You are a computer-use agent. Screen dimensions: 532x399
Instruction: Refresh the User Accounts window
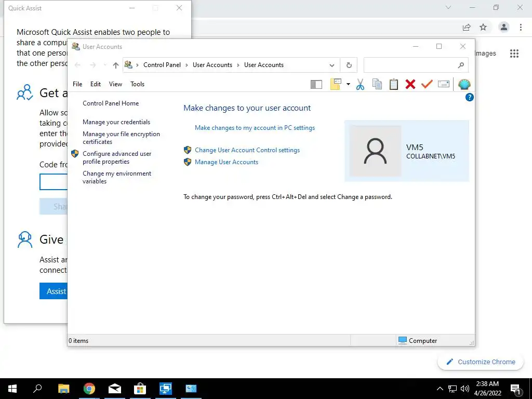pos(349,65)
